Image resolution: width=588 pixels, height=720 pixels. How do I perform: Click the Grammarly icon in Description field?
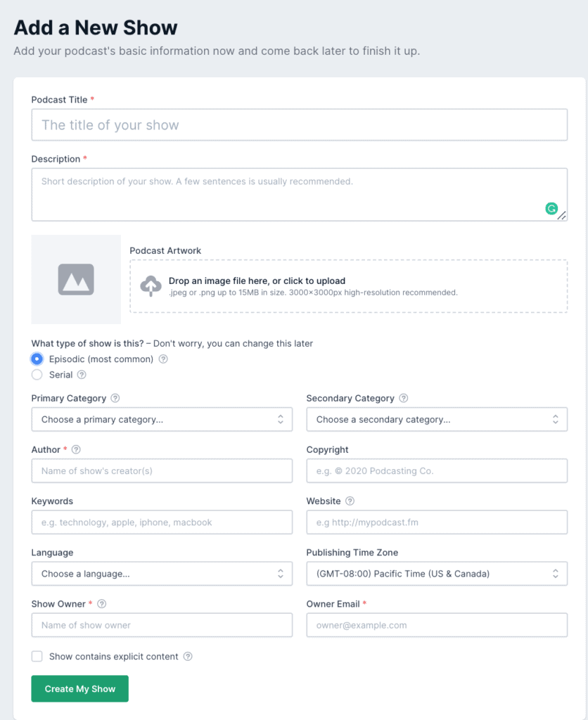click(552, 208)
